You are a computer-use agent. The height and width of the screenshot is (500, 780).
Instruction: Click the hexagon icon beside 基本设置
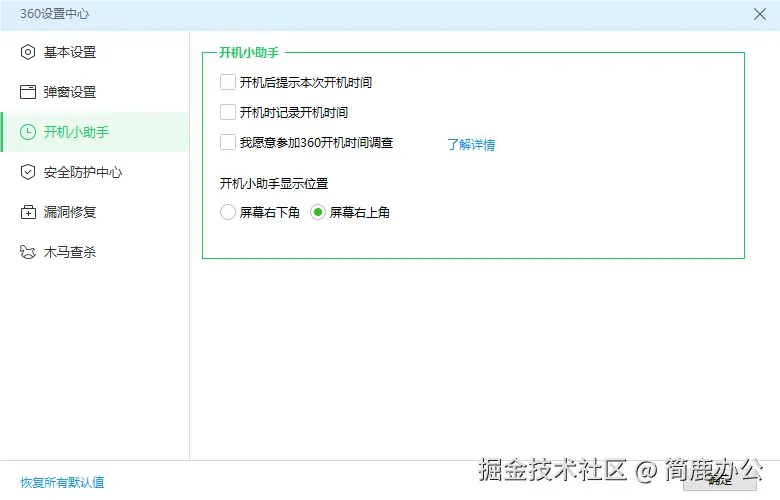pos(28,52)
